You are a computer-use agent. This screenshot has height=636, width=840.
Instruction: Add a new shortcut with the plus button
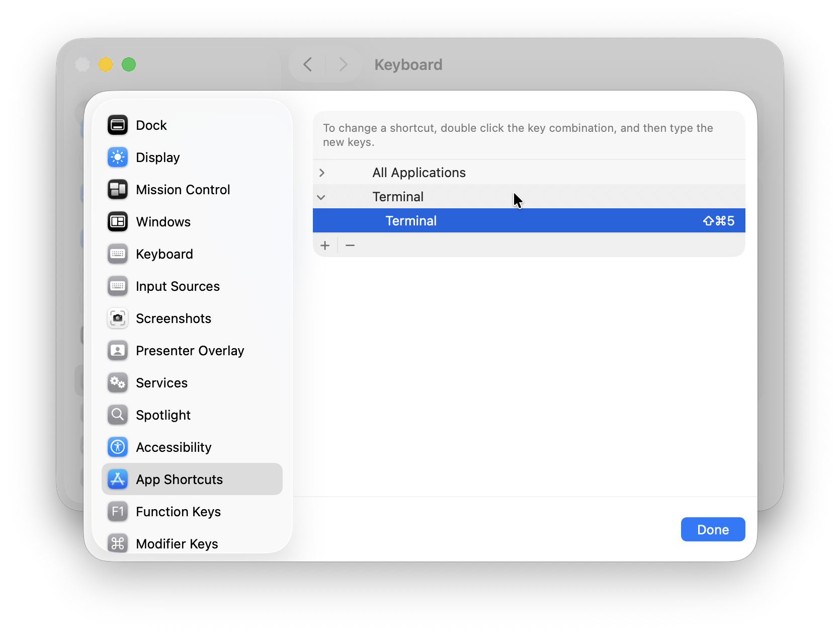coord(325,245)
